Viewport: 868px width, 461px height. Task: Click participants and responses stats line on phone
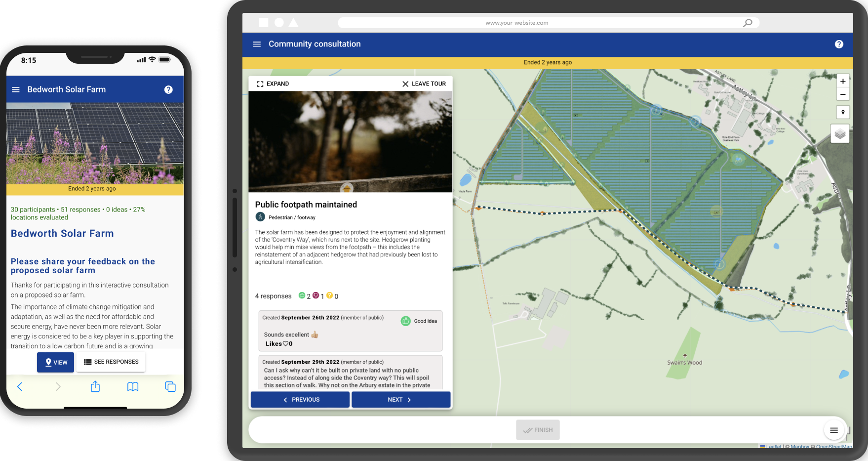[x=78, y=213]
